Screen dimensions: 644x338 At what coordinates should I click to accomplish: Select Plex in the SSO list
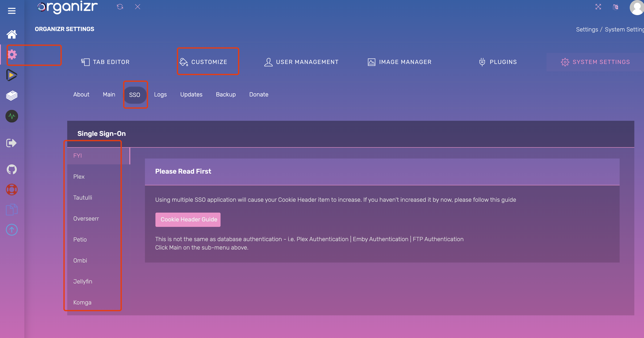point(79,177)
